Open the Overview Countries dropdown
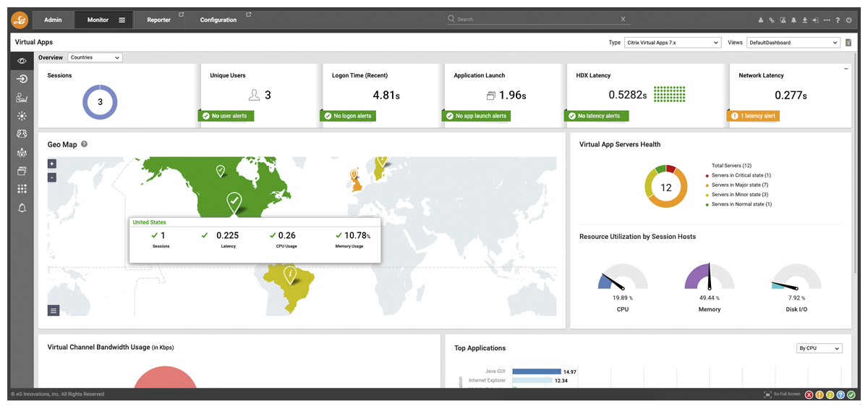The height and width of the screenshot is (407, 868). coord(95,57)
